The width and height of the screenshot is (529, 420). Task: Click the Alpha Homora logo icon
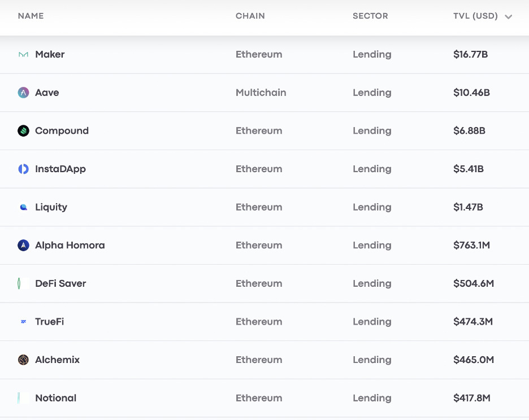click(x=23, y=245)
